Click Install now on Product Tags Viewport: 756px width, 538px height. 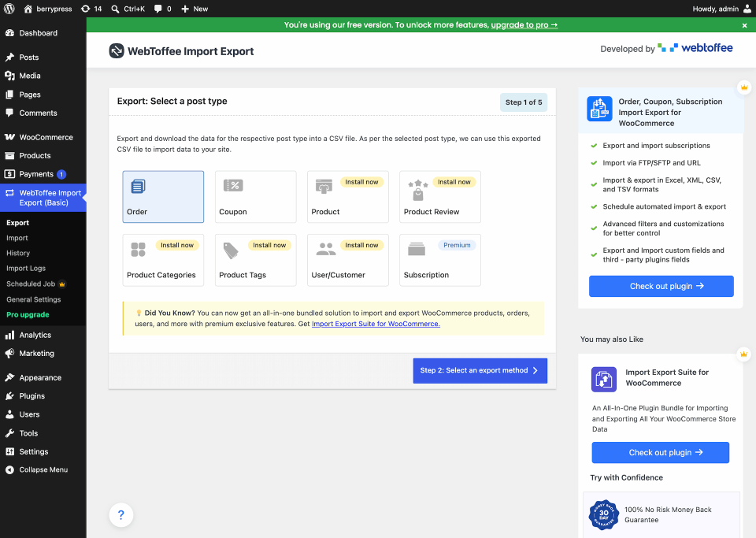pyautogui.click(x=269, y=245)
